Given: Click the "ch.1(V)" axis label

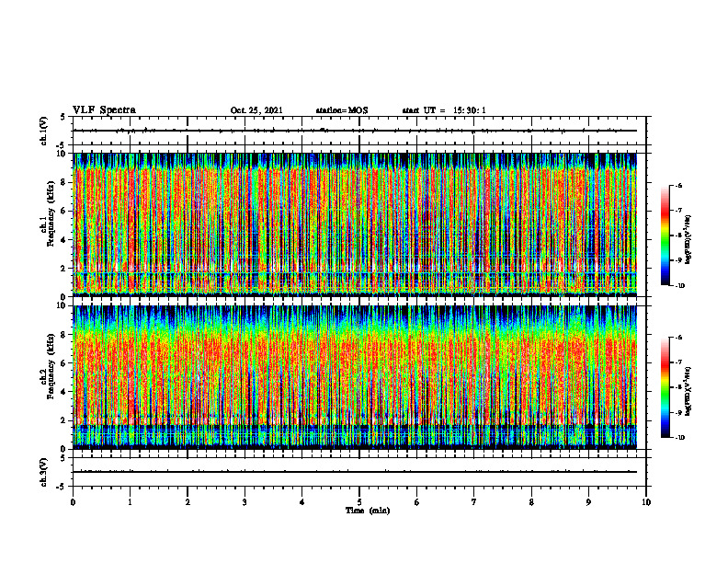Looking at the screenshot, I should click(x=44, y=131).
